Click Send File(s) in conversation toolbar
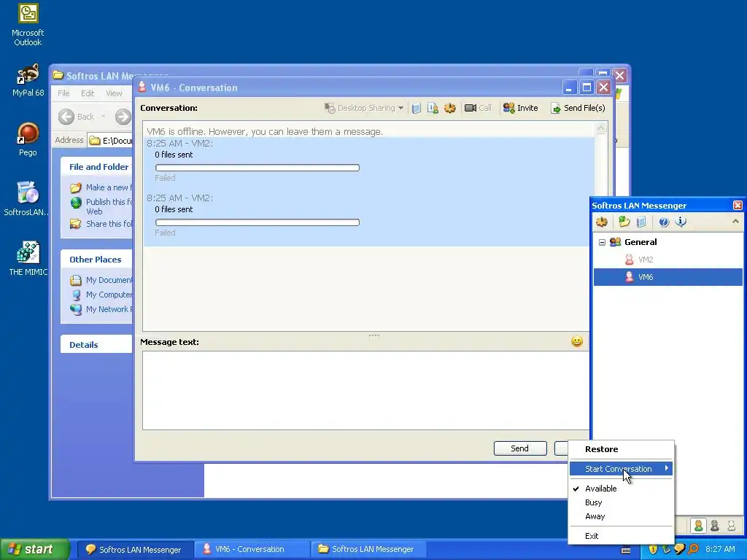The height and width of the screenshot is (560, 747). point(578,108)
